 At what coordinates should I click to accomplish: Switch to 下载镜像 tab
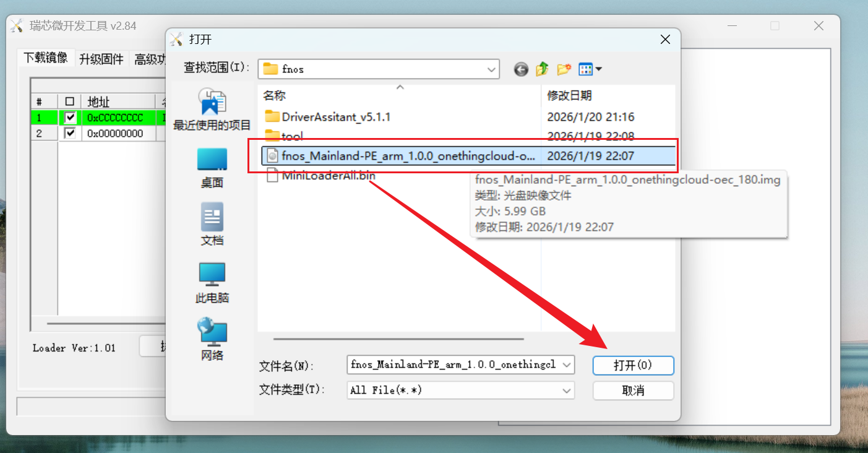click(x=46, y=58)
